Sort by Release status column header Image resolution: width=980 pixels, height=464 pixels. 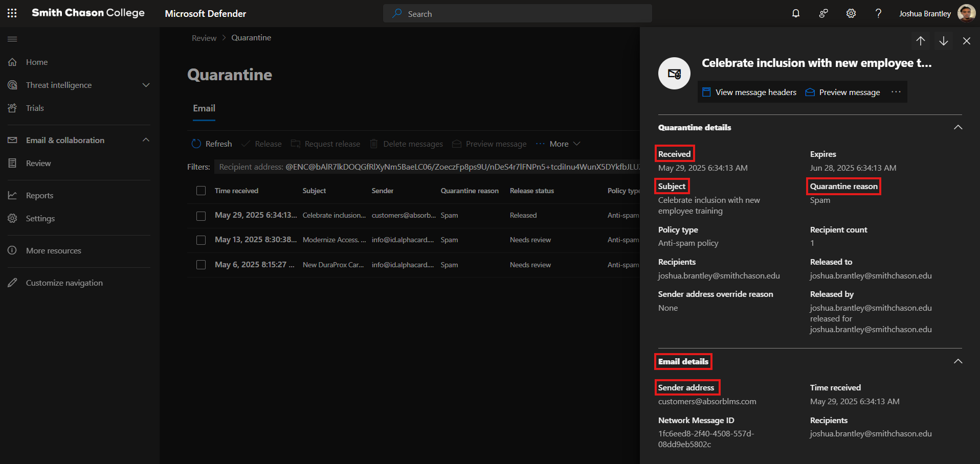[532, 191]
